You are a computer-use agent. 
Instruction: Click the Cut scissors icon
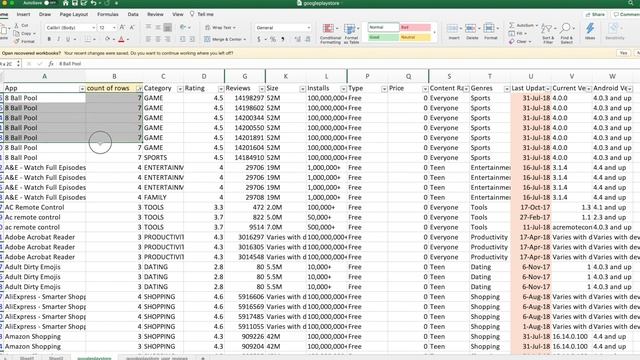click(x=17, y=25)
